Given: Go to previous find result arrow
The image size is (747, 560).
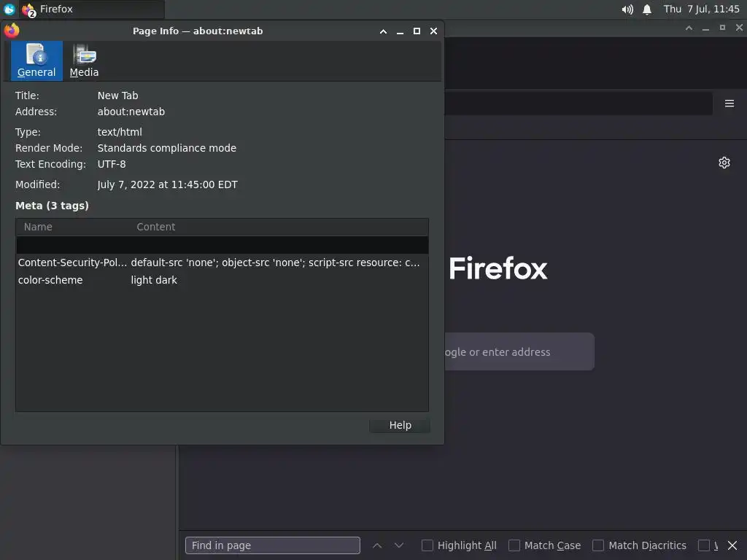Looking at the screenshot, I should tap(377, 545).
